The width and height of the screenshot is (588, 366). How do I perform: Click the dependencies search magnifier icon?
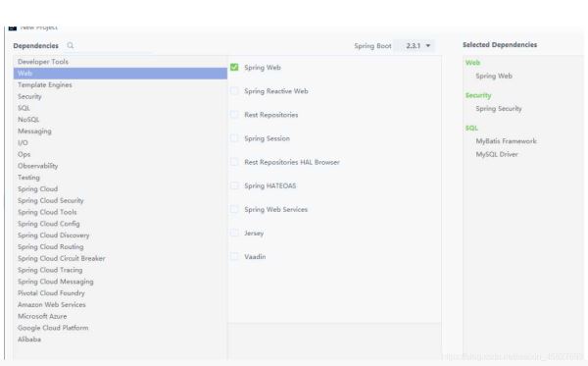tap(71, 45)
